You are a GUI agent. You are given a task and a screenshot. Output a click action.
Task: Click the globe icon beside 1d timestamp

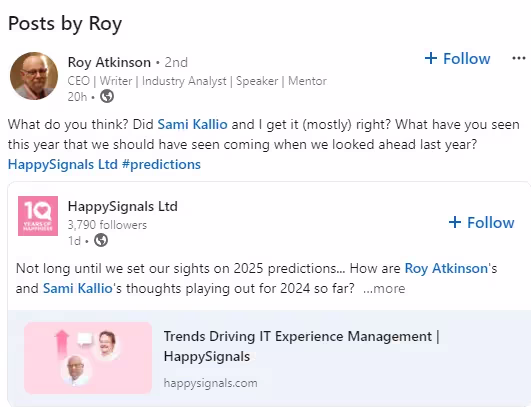[x=101, y=240]
